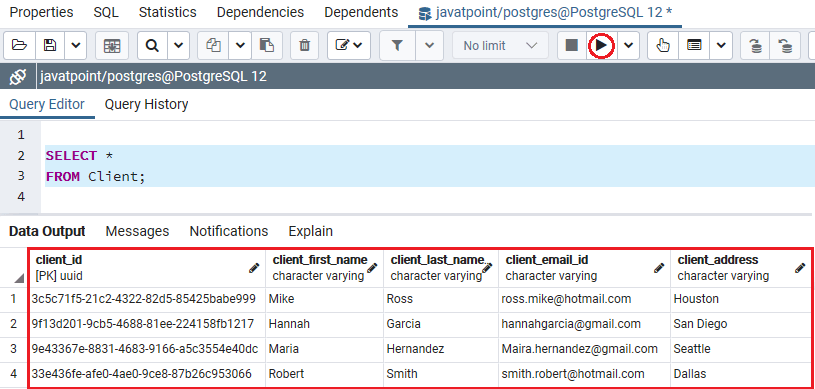
Task: Click the cell 'hannahgarcia@gmail.com'
Action: [x=584, y=324]
